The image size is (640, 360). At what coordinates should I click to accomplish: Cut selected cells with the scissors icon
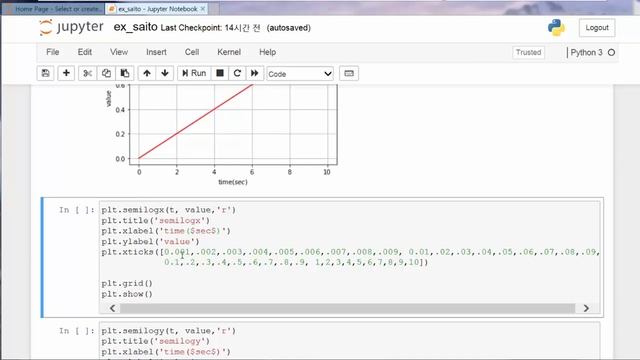point(87,73)
